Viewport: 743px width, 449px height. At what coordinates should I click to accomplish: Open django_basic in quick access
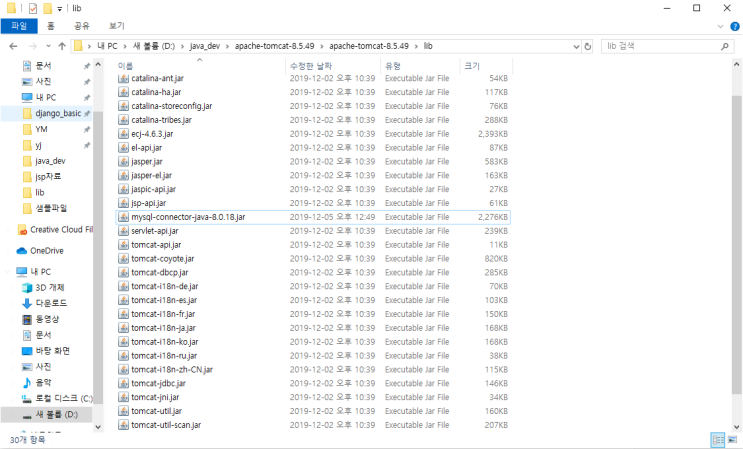(x=58, y=113)
